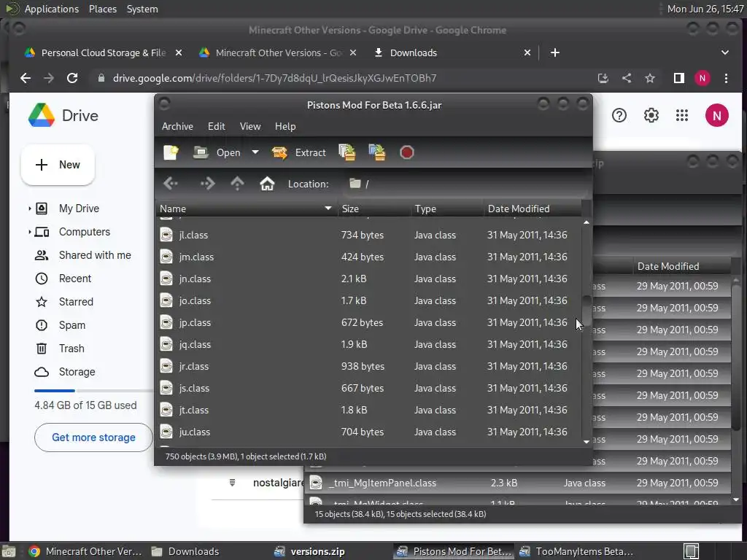The width and height of the screenshot is (747, 560).
Task: Switch to versions.zip in taskbar
Action: tap(309, 551)
